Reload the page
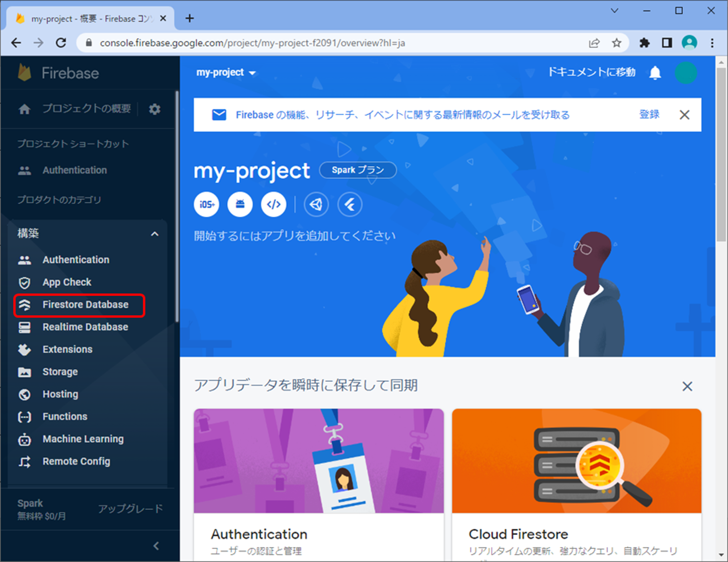This screenshot has width=728, height=562. pos(61,43)
